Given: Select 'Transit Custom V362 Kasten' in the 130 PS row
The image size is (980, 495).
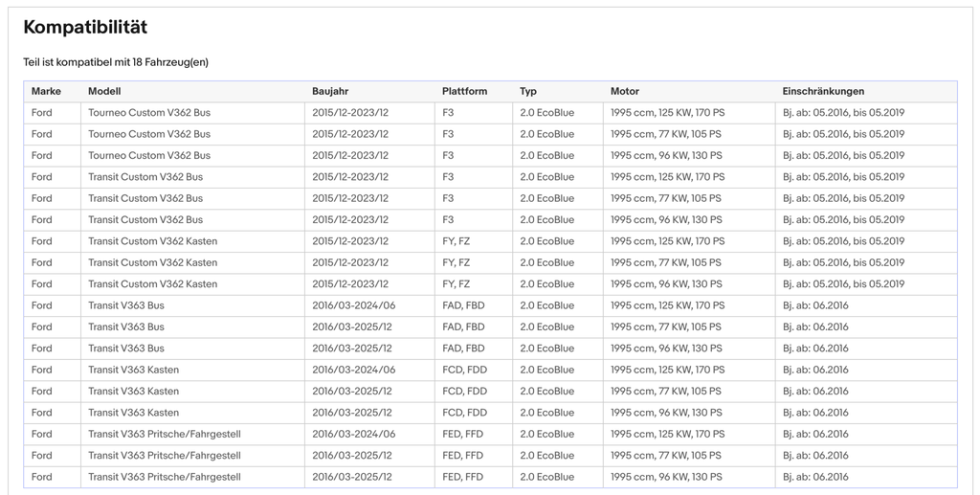Looking at the screenshot, I should pos(152,283).
